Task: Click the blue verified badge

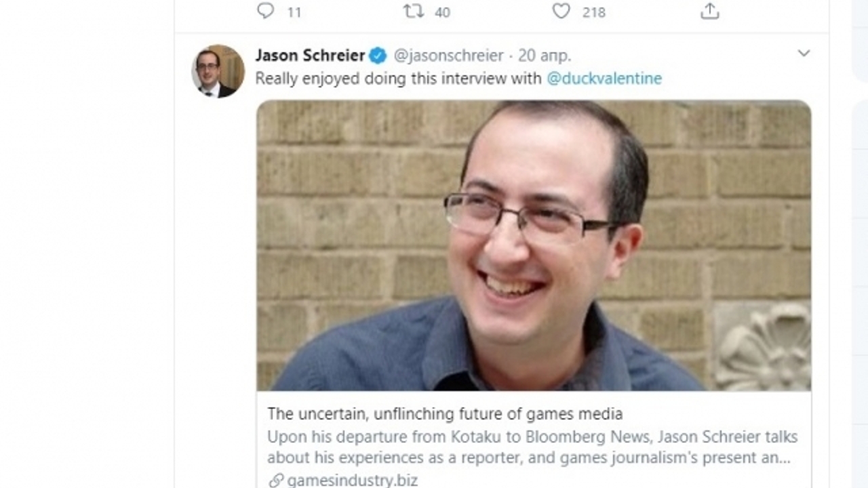Action: coord(378,56)
